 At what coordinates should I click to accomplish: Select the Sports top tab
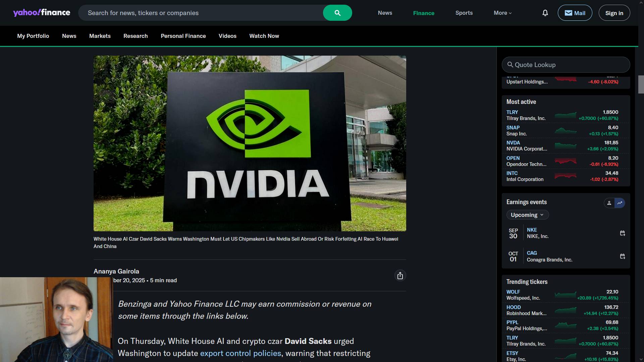click(x=464, y=13)
